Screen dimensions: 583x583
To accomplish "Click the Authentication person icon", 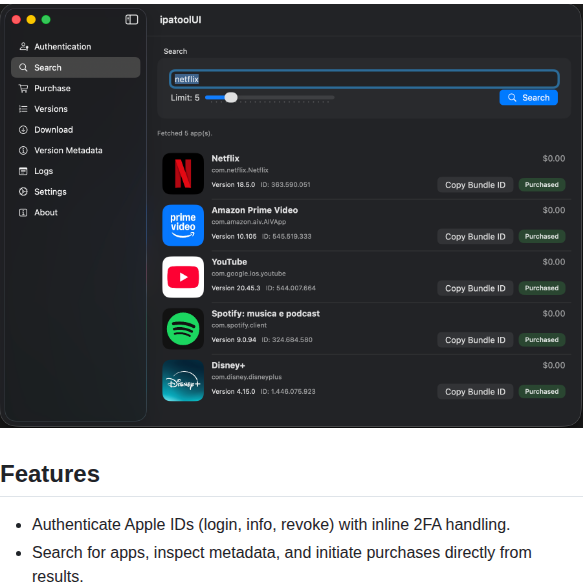I will point(24,46).
